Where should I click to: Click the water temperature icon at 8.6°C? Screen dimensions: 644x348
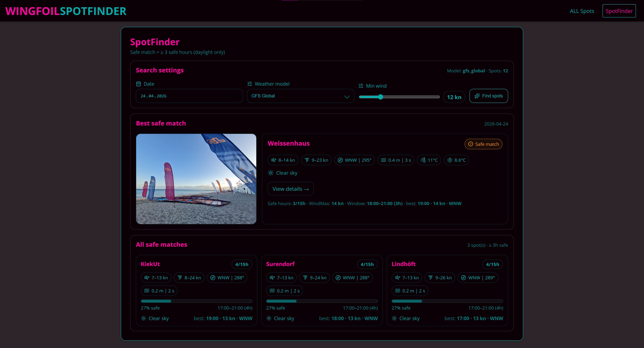[x=449, y=160]
